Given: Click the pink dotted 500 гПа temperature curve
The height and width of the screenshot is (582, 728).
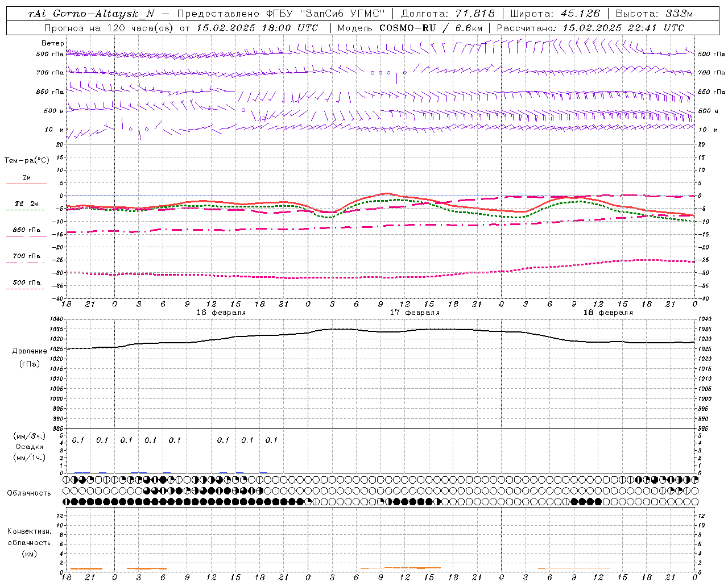Looking at the screenshot, I should click(381, 277).
